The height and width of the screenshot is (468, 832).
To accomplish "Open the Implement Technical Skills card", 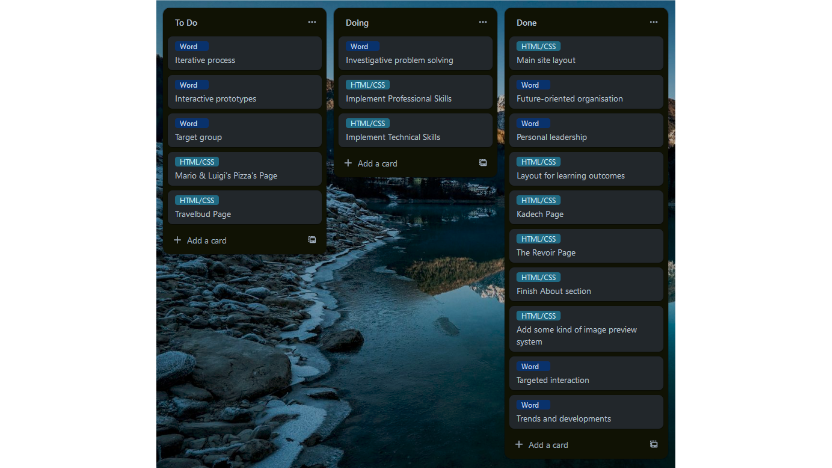I will [x=415, y=130].
